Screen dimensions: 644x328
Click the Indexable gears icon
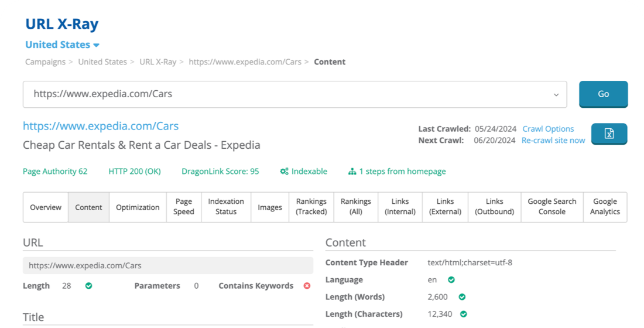[x=284, y=172]
